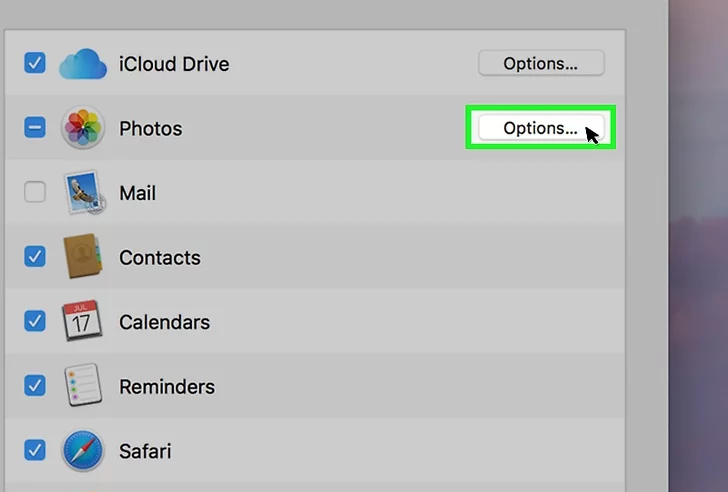Select the Mail row label

click(x=138, y=193)
